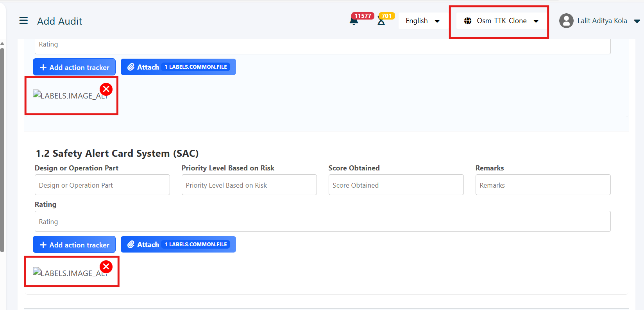Select the Score Obtained input box

pyautogui.click(x=396, y=185)
